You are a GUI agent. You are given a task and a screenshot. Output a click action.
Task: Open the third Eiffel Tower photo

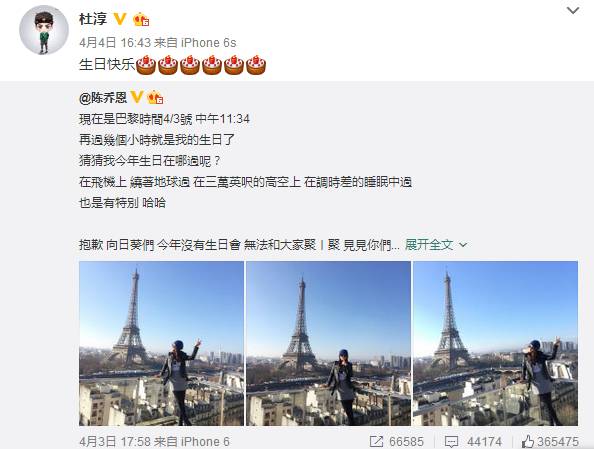(x=496, y=343)
